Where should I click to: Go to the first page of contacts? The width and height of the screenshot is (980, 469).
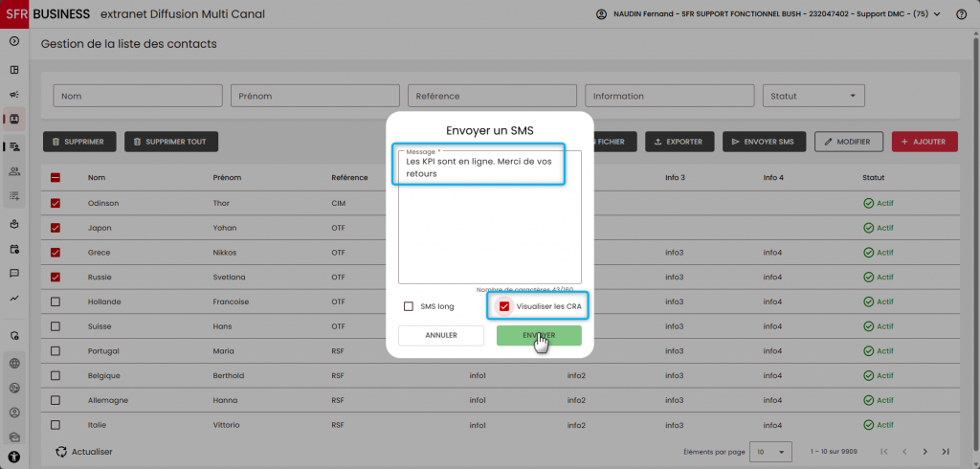click(x=883, y=452)
